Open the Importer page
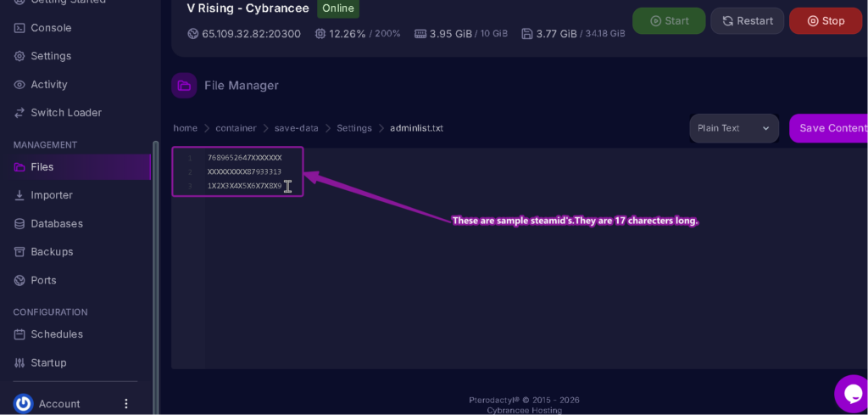Viewport: 868px width, 415px height. (x=52, y=195)
